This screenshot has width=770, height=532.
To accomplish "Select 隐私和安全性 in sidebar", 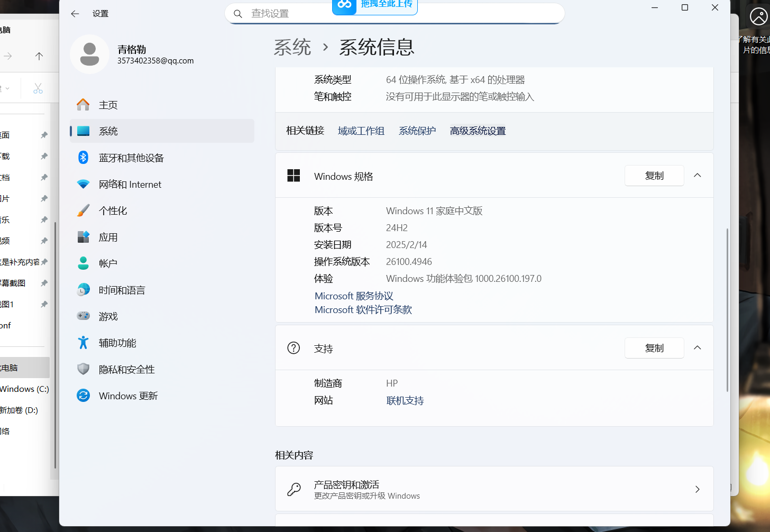I will 162,369.
